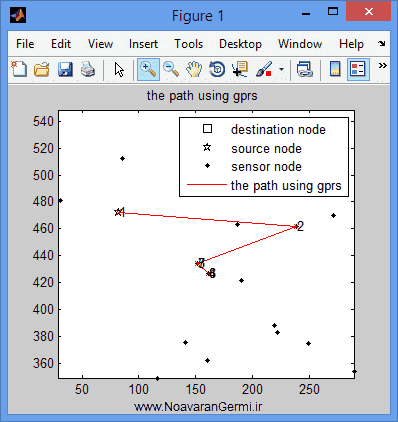Activate the Pan hand tool
398x422 pixels.
point(194,69)
